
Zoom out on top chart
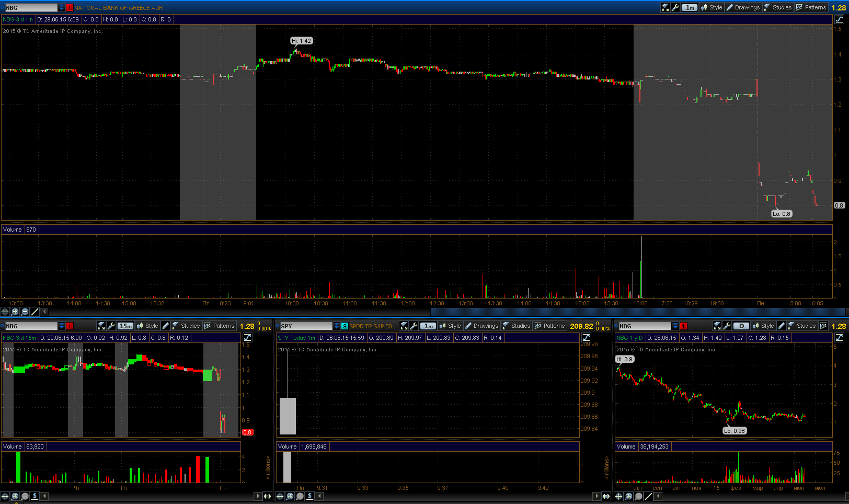click(x=25, y=312)
